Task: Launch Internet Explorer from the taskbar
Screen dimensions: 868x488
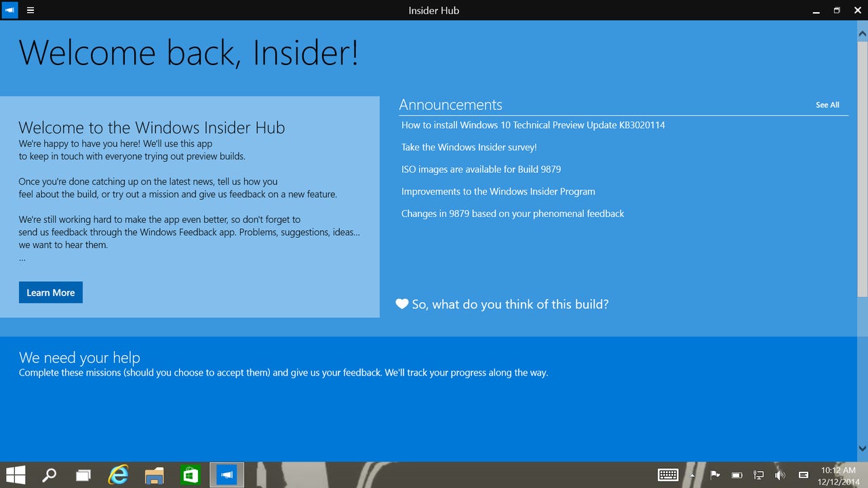Action: [118, 474]
